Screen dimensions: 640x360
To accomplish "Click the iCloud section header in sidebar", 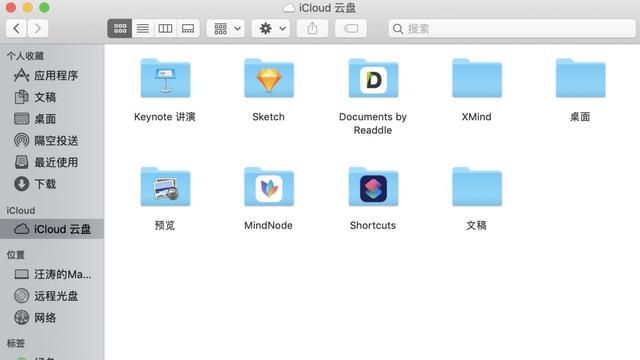I will (20, 211).
